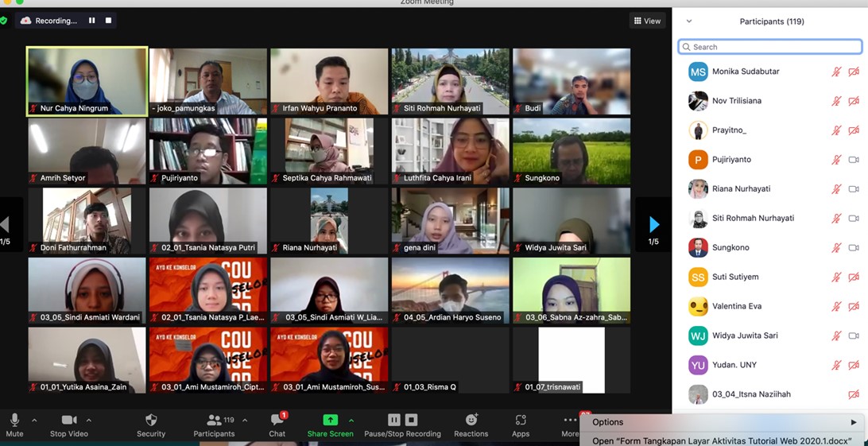Viewport: 868px width, 446px height.
Task: Toggle video icon for 03_04_Itsna Naziihah
Action: click(x=854, y=394)
